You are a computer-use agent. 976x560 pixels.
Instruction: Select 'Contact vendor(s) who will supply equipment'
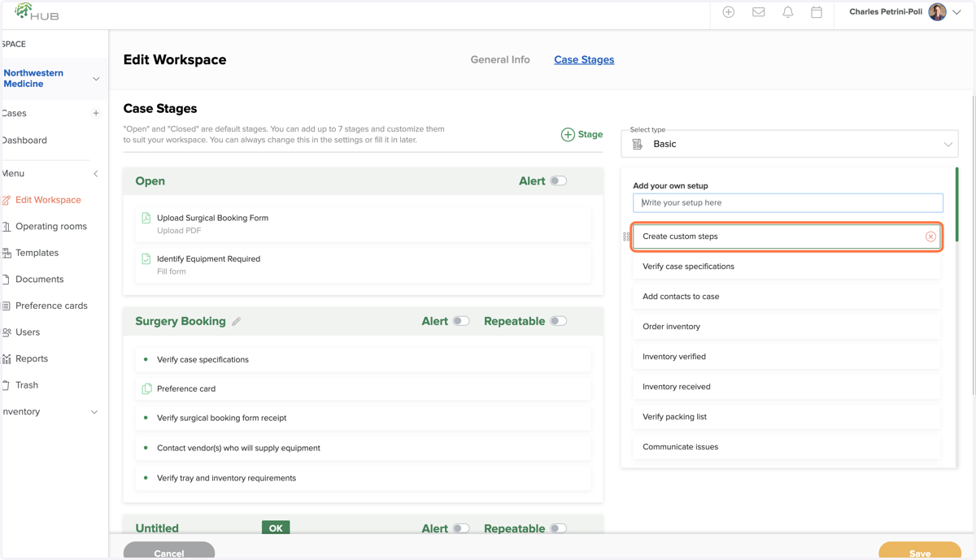(x=363, y=448)
